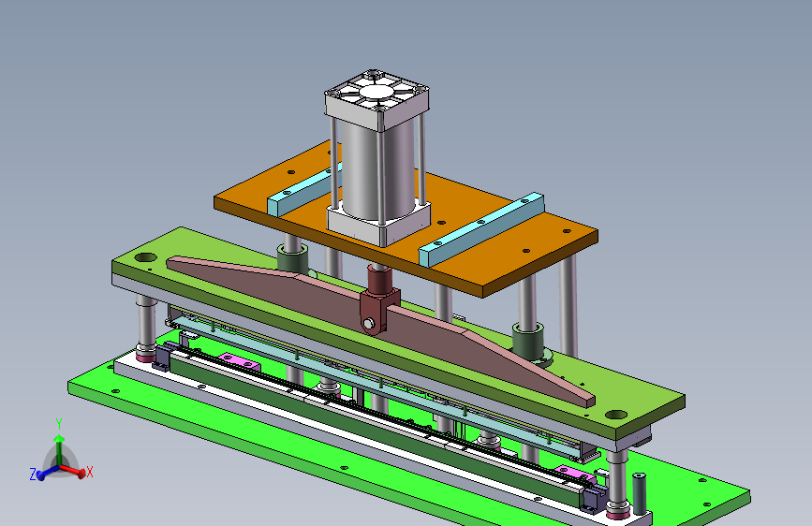Screen dimensions: 812x526
Task: Select the red clevis bracket under cylinder
Action: [x=379, y=301]
